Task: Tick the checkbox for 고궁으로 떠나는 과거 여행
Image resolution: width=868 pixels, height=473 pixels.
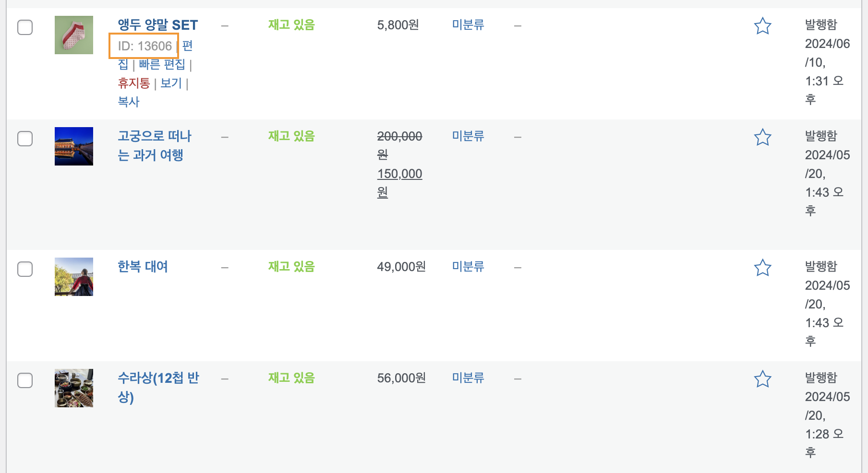Action: pos(25,139)
